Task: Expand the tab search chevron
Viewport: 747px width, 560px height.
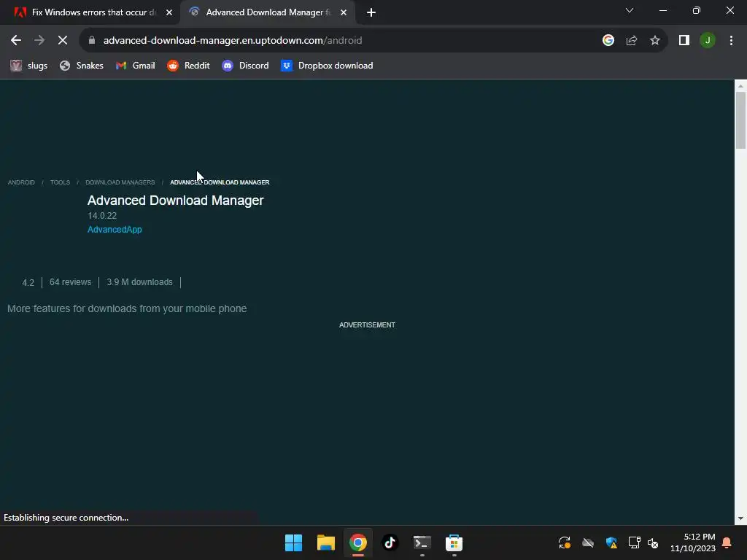Action: 630,10
